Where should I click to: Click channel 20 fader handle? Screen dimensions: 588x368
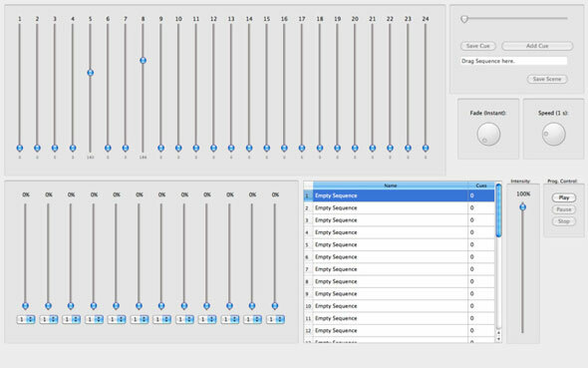pos(355,149)
